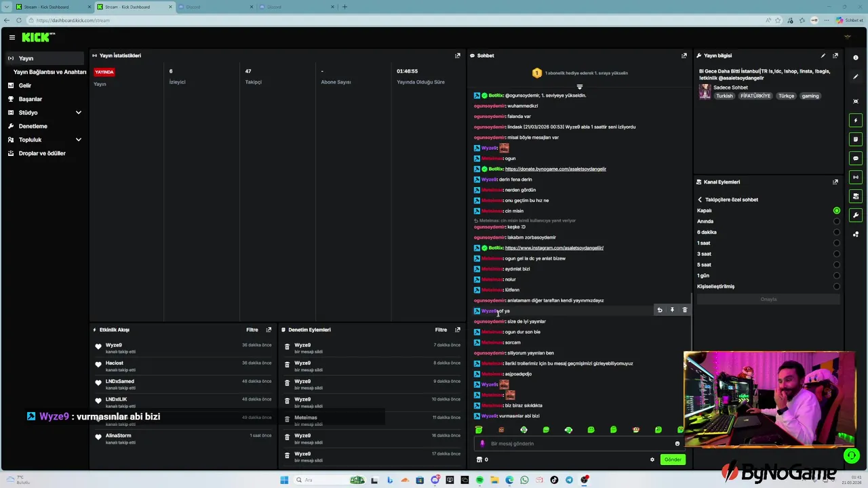Pop out the Yayın İstatistikleri panel
The width and height of the screenshot is (868, 488).
tap(458, 56)
